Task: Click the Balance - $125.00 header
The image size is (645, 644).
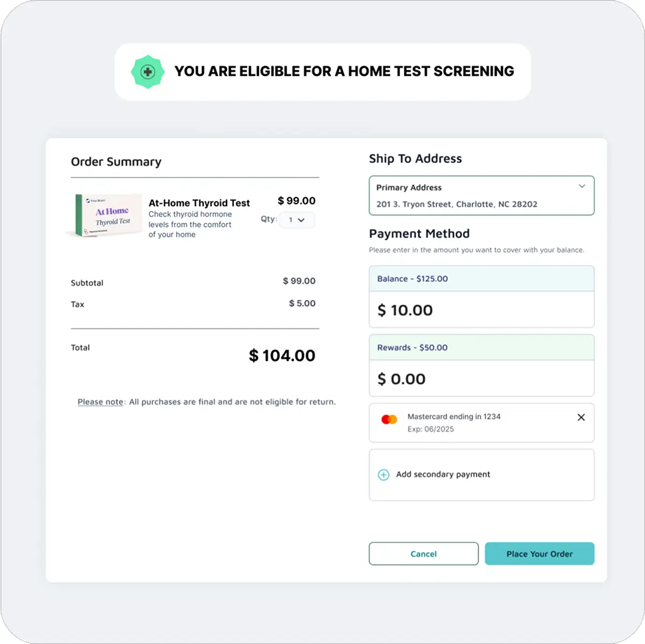Action: click(411, 279)
